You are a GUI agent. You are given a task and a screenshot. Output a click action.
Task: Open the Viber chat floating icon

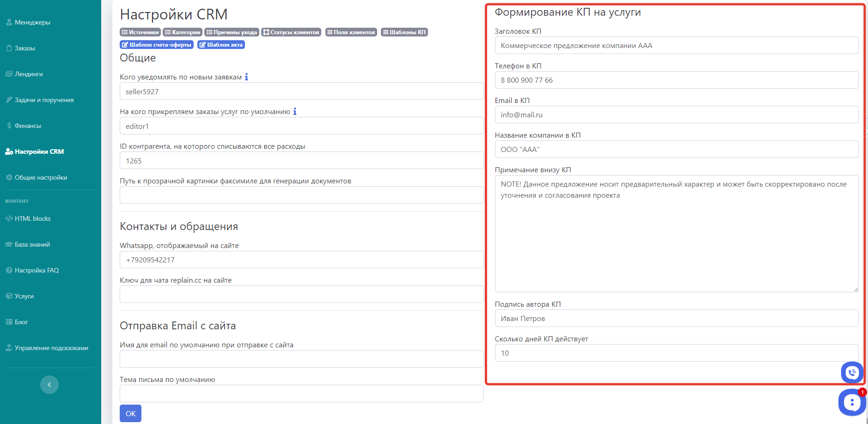852,372
